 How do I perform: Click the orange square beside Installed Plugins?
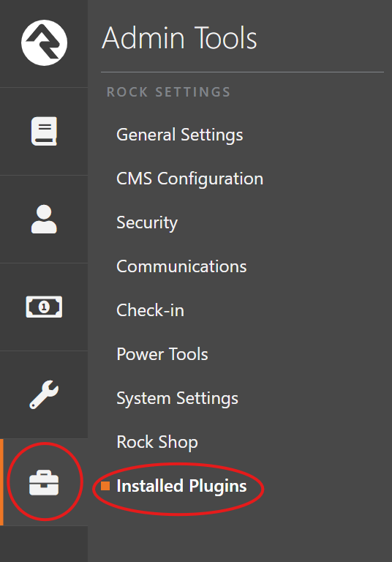[x=105, y=486]
